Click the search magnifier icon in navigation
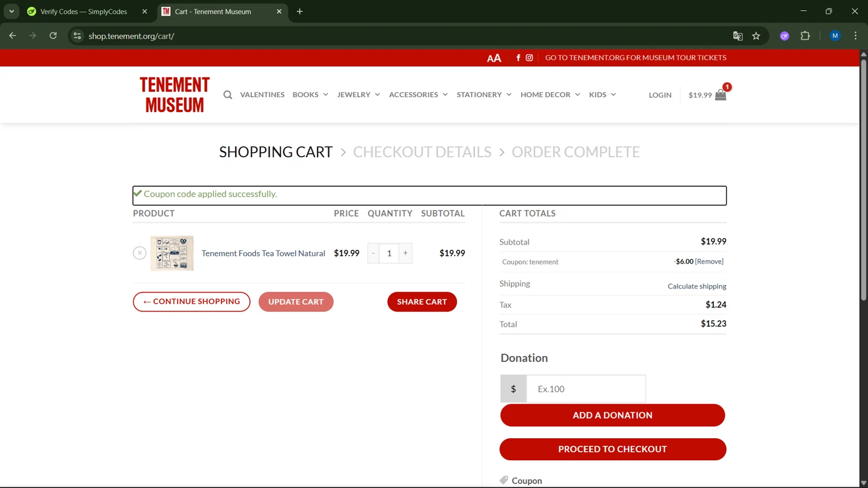 click(x=227, y=95)
